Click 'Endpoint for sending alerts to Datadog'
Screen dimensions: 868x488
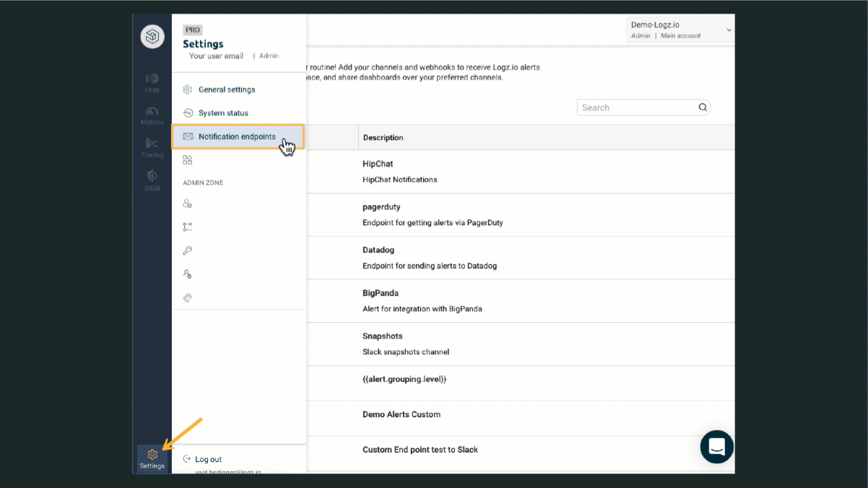[430, 266]
